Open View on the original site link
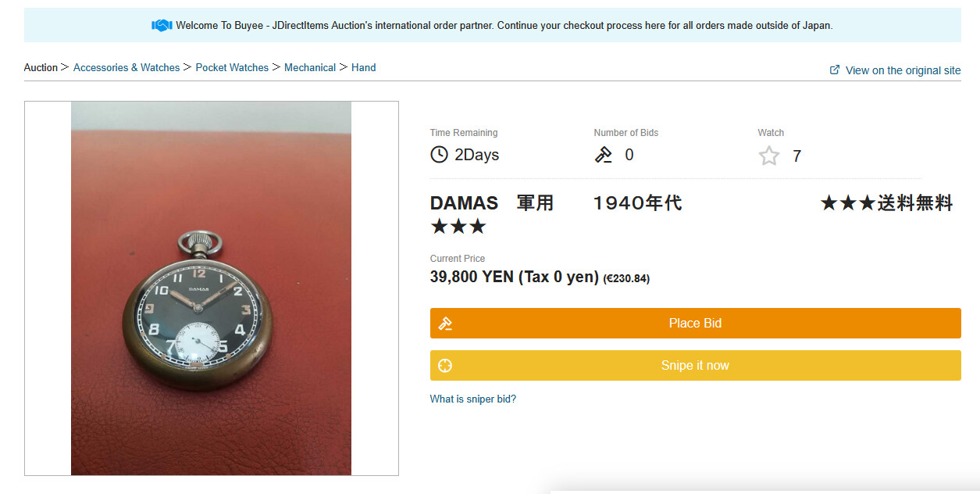Image resolution: width=980 pixels, height=494 pixels. 903,70
